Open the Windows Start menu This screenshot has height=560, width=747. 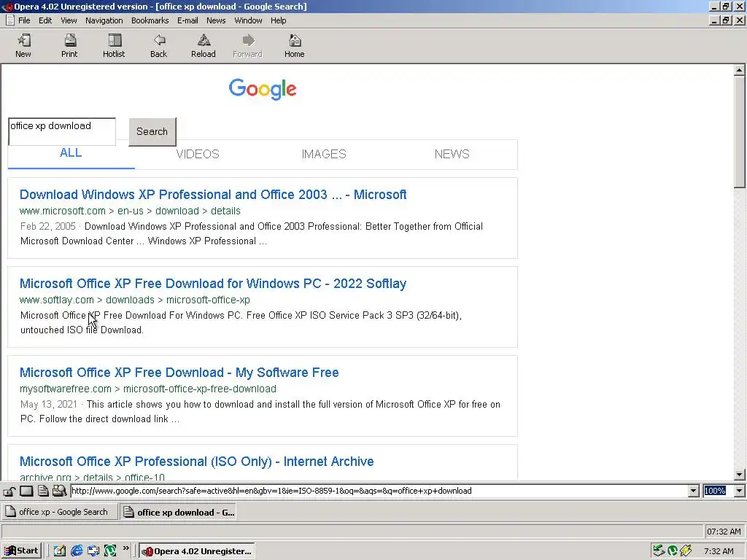click(21, 551)
